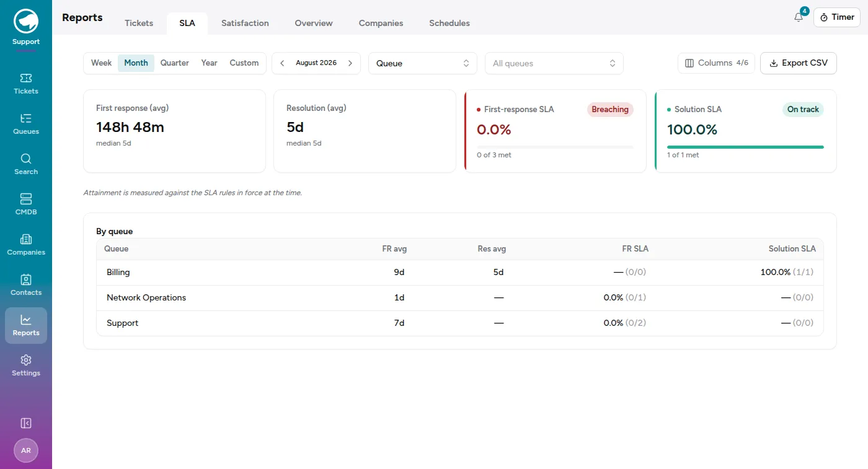Open the Search sidebar icon
868x469 pixels.
point(26,164)
